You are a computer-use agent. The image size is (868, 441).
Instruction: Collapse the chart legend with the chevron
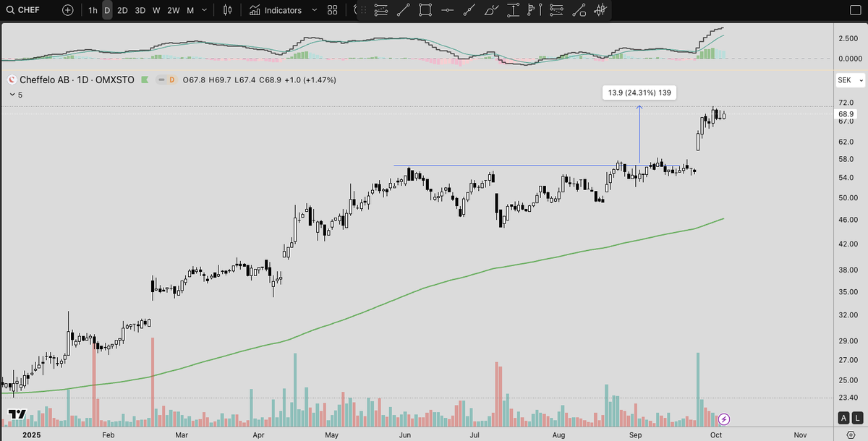pos(11,94)
